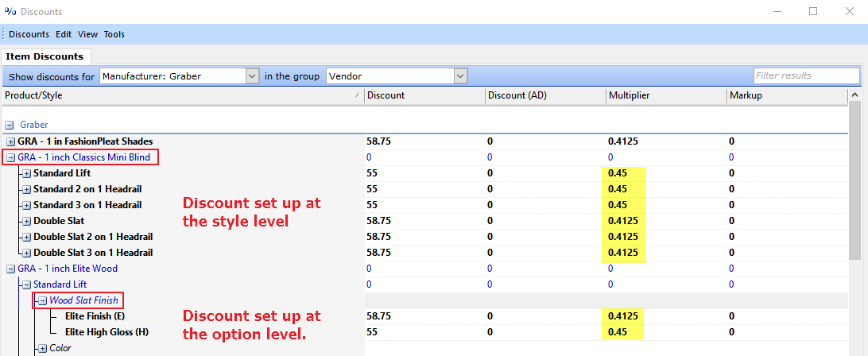Click the Double Slat 3 on 1 Headrail label
Viewport: 868px width, 356px height.
tap(93, 253)
